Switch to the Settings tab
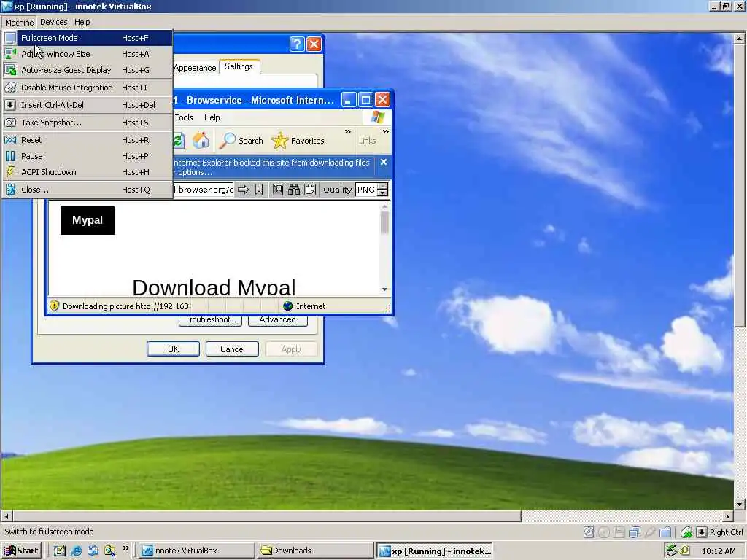The height and width of the screenshot is (560, 747). pos(239,66)
